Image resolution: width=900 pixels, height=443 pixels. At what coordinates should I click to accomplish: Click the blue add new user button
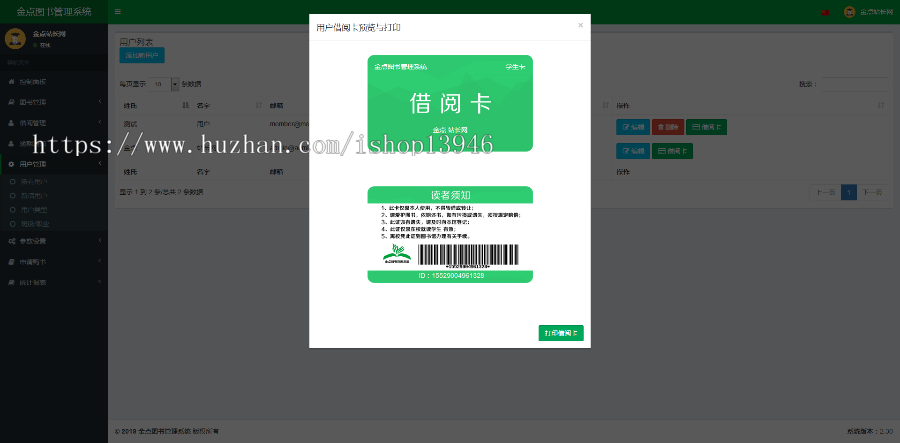pos(142,56)
